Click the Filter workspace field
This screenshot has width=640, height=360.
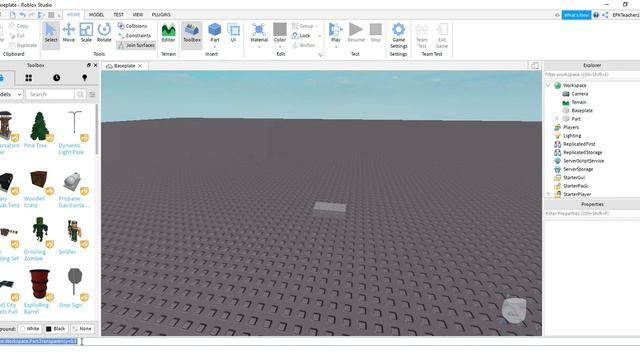click(x=592, y=75)
